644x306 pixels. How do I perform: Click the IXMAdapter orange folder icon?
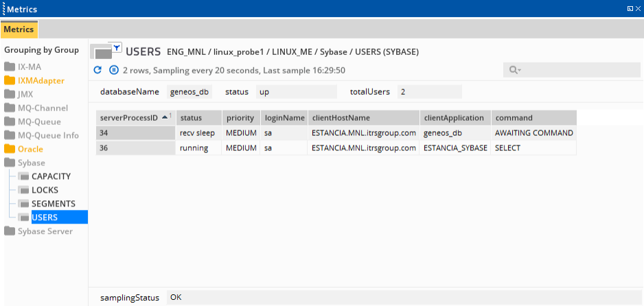[x=10, y=81]
